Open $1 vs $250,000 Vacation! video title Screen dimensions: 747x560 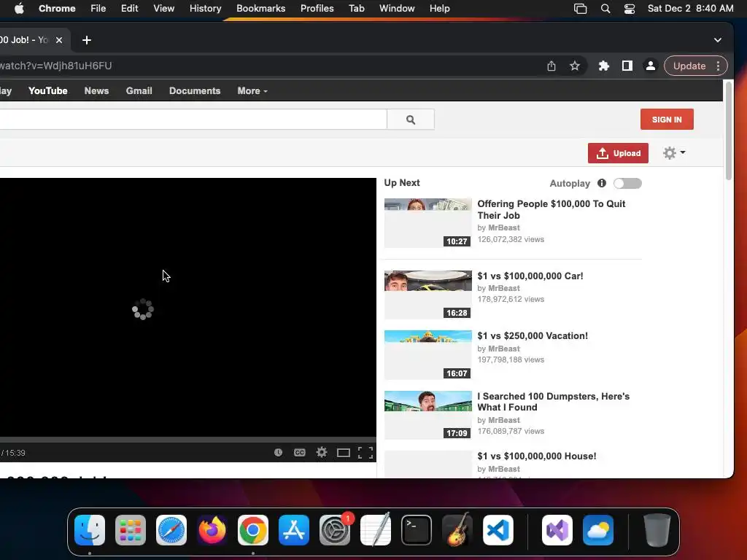[533, 335]
